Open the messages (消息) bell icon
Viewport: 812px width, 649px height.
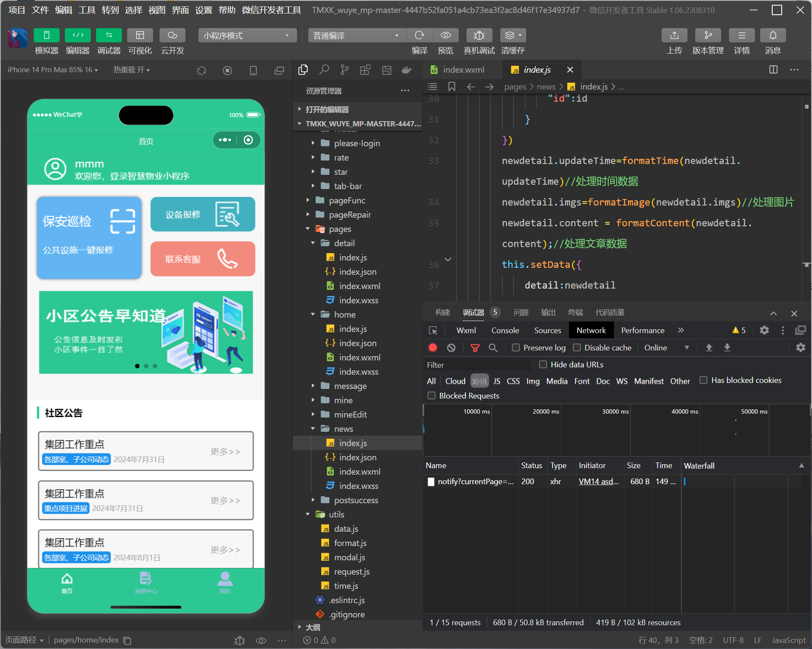(773, 35)
